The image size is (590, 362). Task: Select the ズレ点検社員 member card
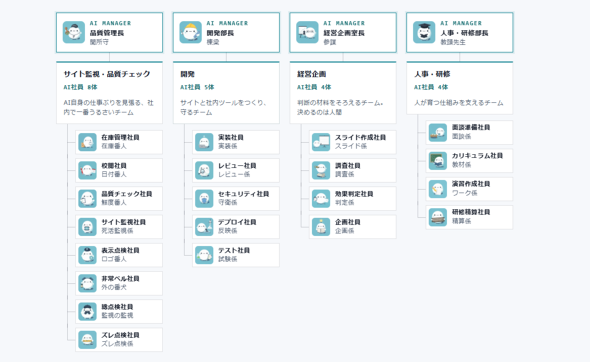point(119,340)
